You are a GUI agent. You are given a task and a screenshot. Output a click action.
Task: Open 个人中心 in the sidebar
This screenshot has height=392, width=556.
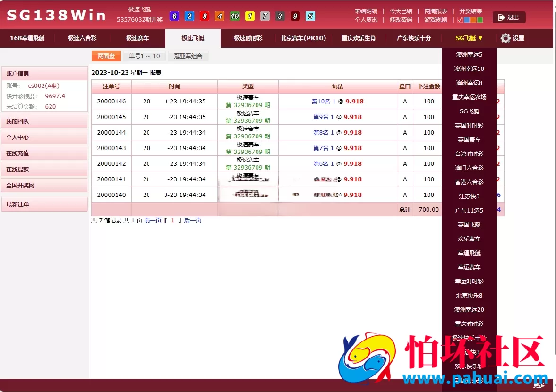[45, 137]
